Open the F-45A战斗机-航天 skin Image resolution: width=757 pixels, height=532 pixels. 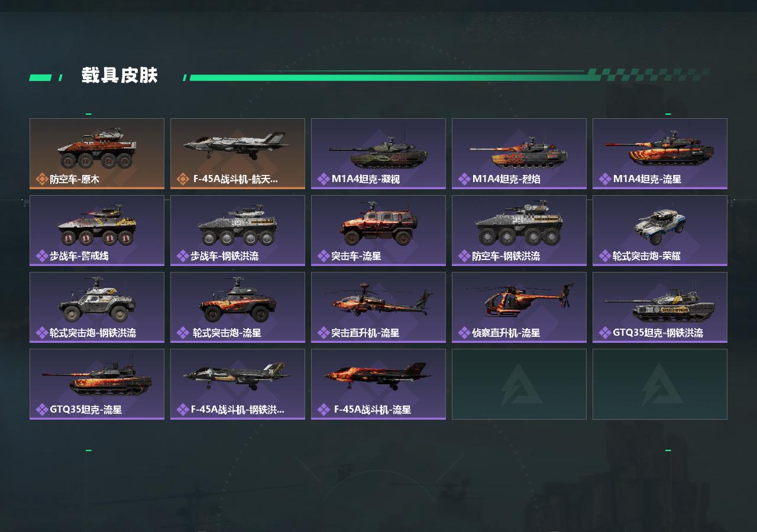pos(238,154)
